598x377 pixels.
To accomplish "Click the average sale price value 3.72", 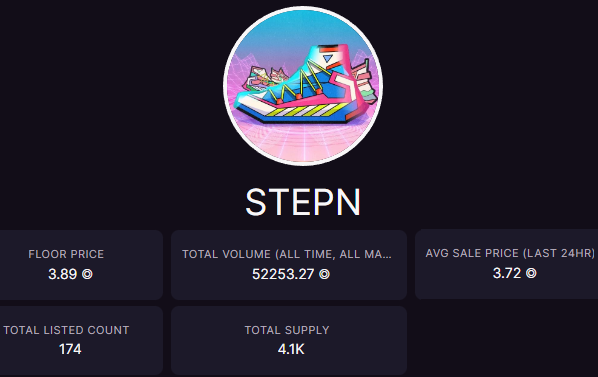I will (507, 273).
